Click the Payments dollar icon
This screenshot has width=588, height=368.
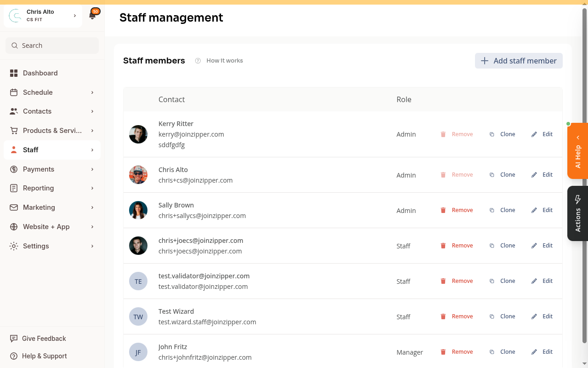14,169
